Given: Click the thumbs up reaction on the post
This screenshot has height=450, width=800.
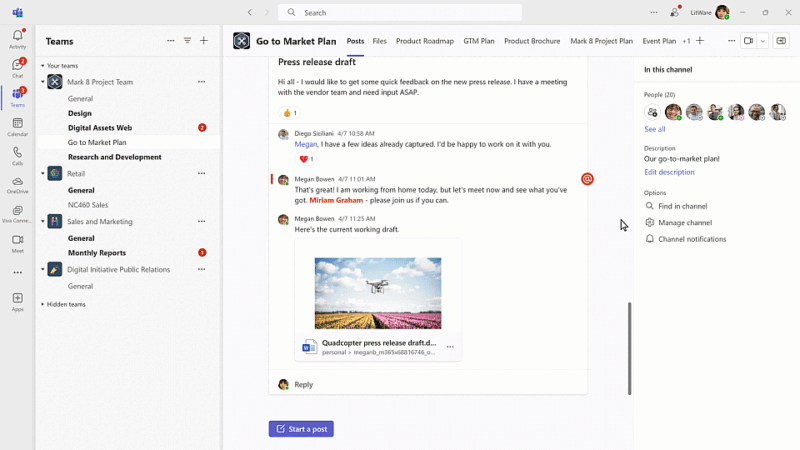Looking at the screenshot, I should tap(289, 113).
